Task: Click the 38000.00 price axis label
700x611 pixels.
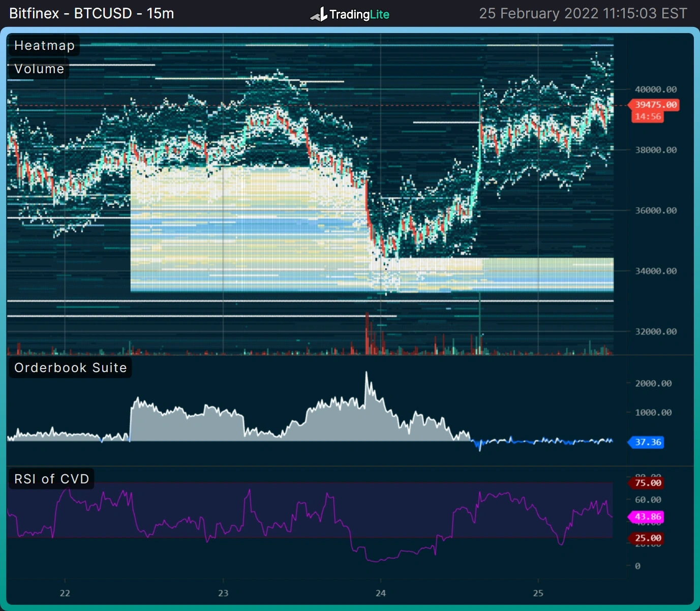Action: [x=656, y=150]
